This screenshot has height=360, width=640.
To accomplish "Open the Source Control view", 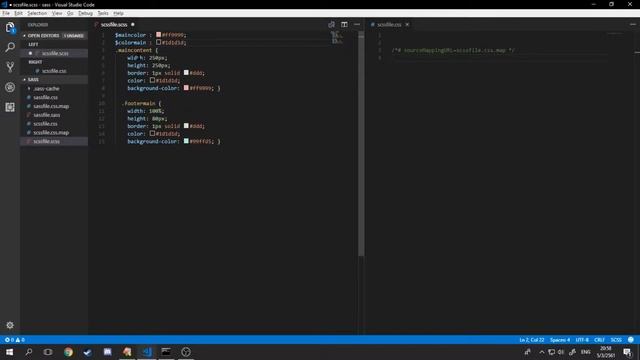I will click(10, 67).
